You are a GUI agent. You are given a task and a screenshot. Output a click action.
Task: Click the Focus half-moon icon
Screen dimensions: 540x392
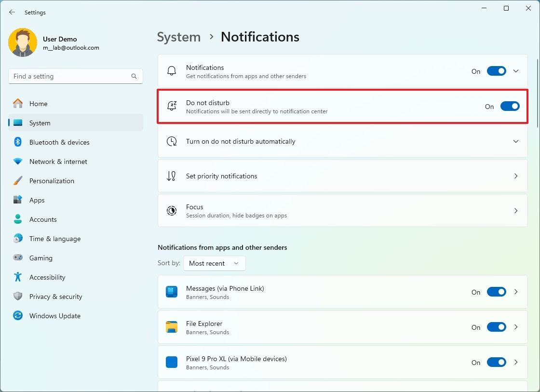click(x=172, y=211)
